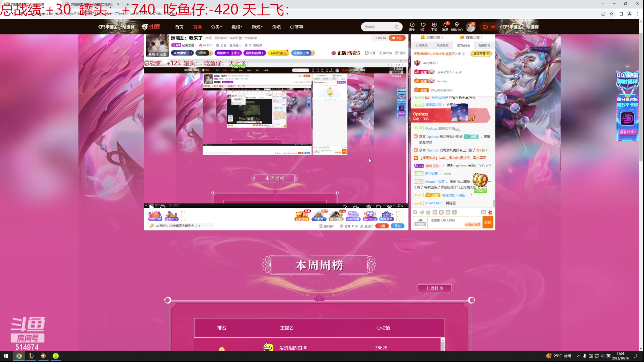Switch to the 钻粉(16) tab
This screenshot has width=644, height=362.
point(484,45)
